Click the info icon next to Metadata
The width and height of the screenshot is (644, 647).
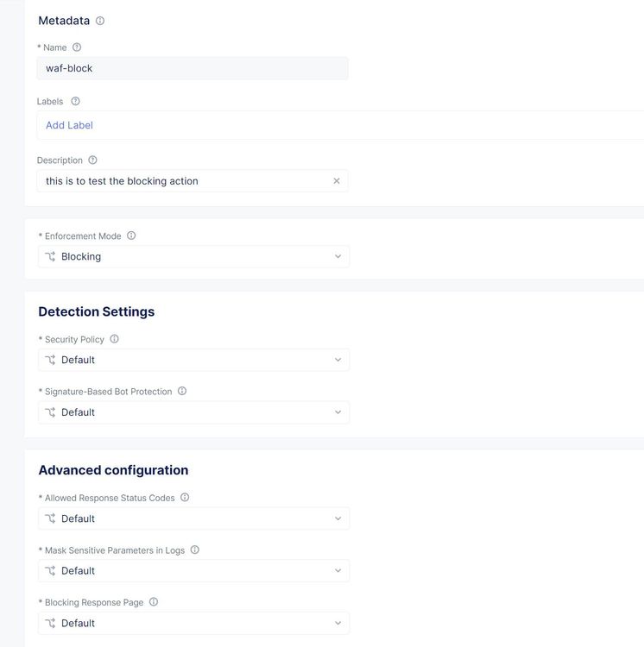100,21
